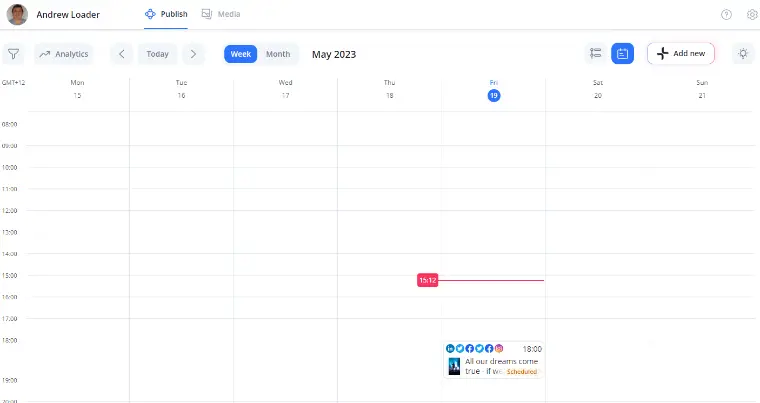
Task: Click the Instagram icon on scheduled post
Action: (499, 348)
